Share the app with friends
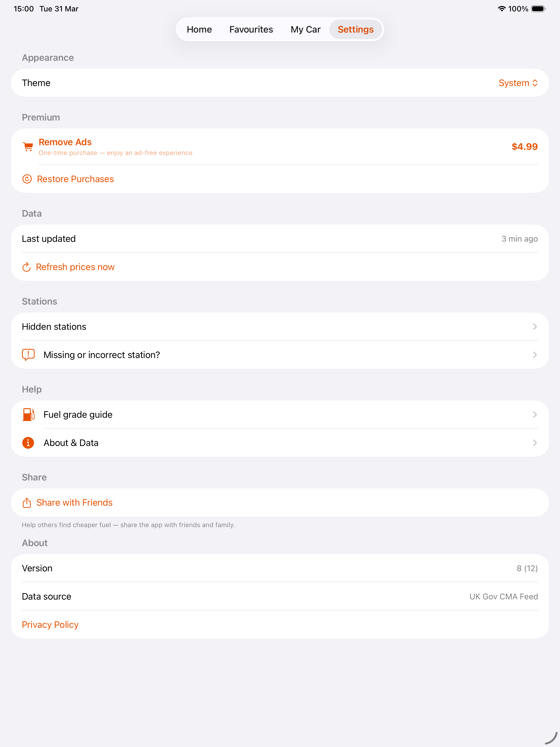This screenshot has height=747, width=560. pyautogui.click(x=74, y=502)
